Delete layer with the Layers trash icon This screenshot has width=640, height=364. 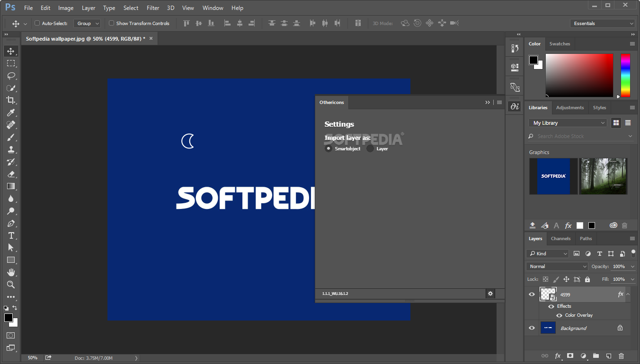coord(621,355)
